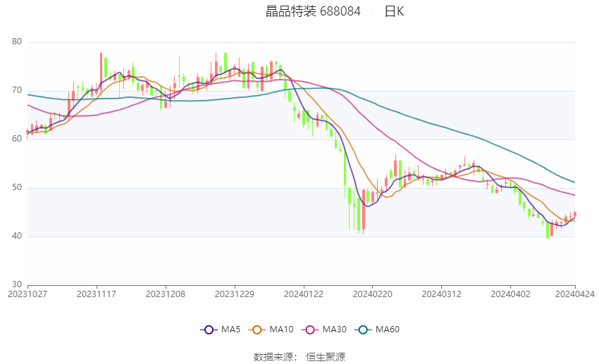Select the 20240312 date tick
The image size is (599, 364).
440,294
